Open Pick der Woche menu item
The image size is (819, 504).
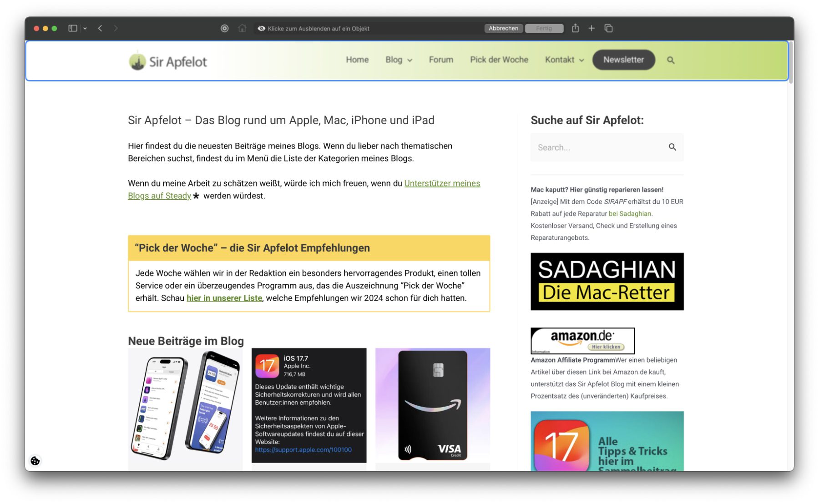point(499,60)
